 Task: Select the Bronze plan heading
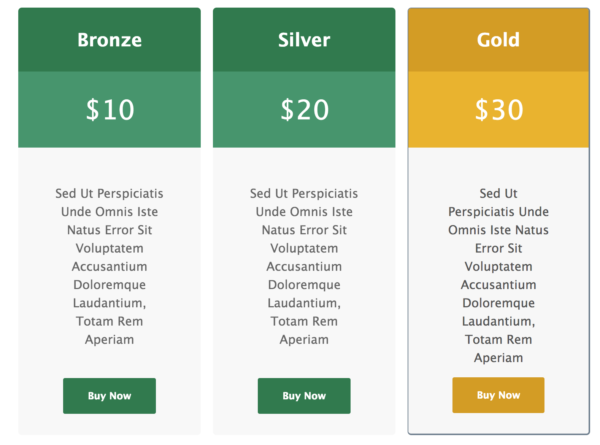point(109,40)
